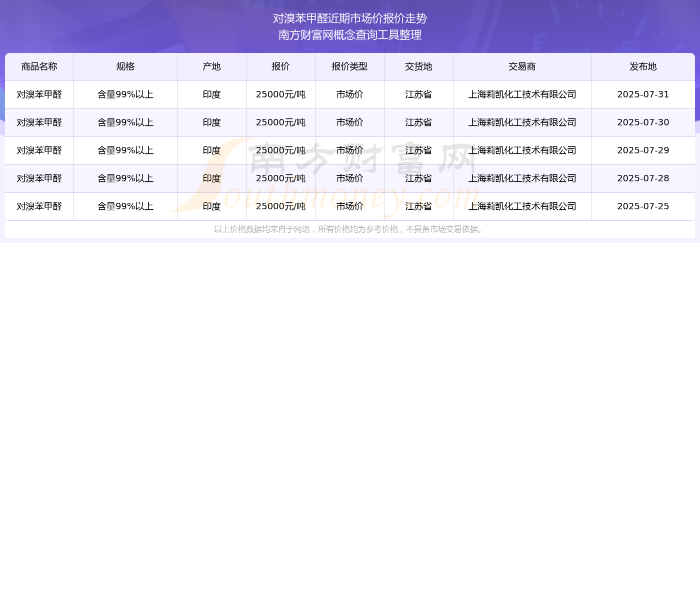Screen dimensions: 700x602
Task: Click 含量99%以上 in the 2025-07-31 row
Action: point(125,94)
